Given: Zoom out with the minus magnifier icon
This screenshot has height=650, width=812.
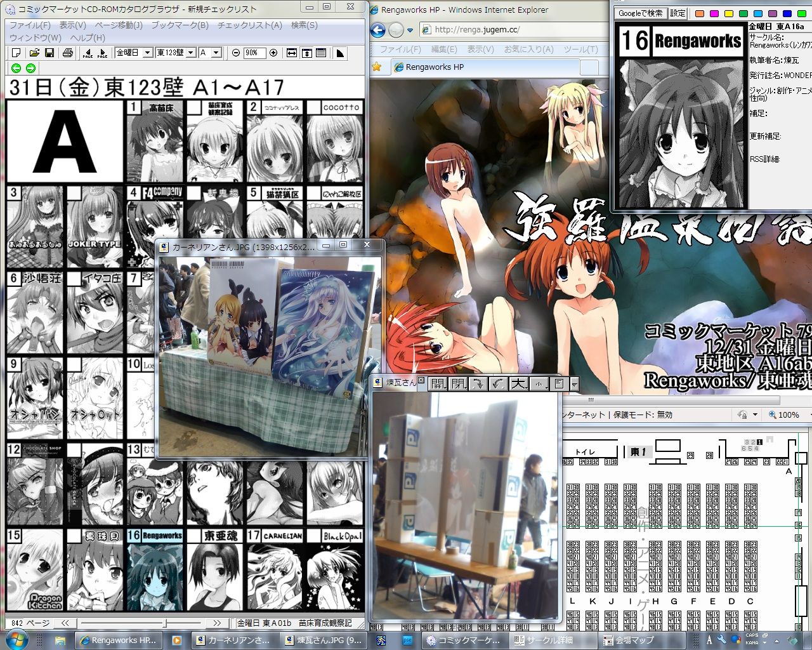Looking at the screenshot, I should [236, 53].
